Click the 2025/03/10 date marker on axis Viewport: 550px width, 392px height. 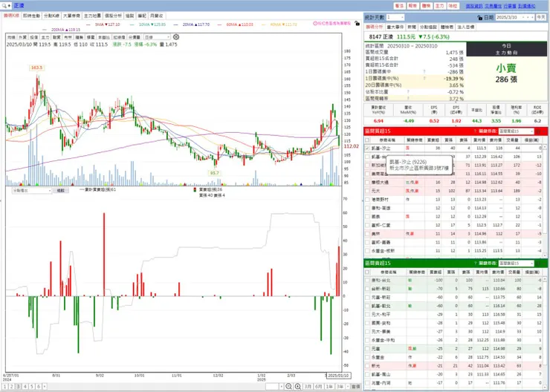[338, 376]
